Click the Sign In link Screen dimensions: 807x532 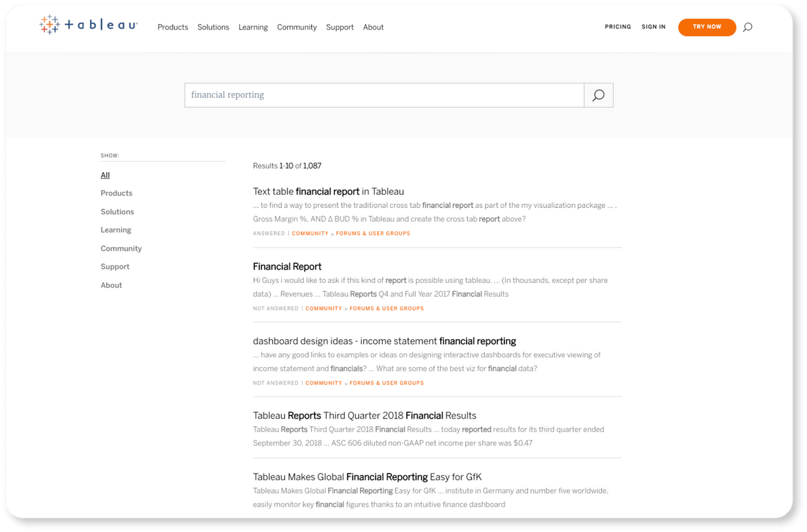pyautogui.click(x=653, y=27)
